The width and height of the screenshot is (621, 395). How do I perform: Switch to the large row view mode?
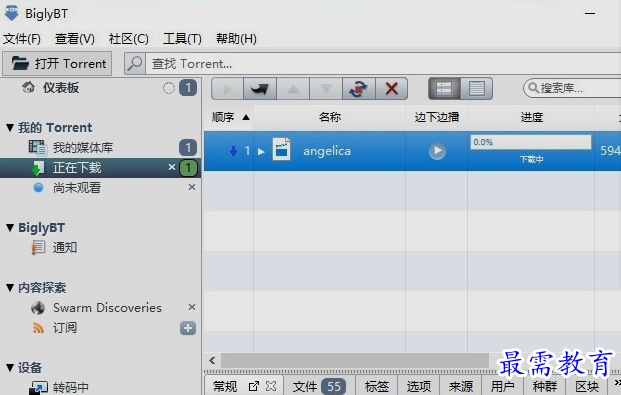coord(444,88)
